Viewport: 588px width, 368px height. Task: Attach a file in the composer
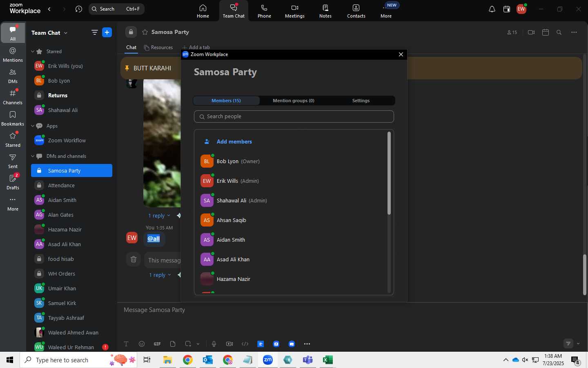tap(173, 344)
